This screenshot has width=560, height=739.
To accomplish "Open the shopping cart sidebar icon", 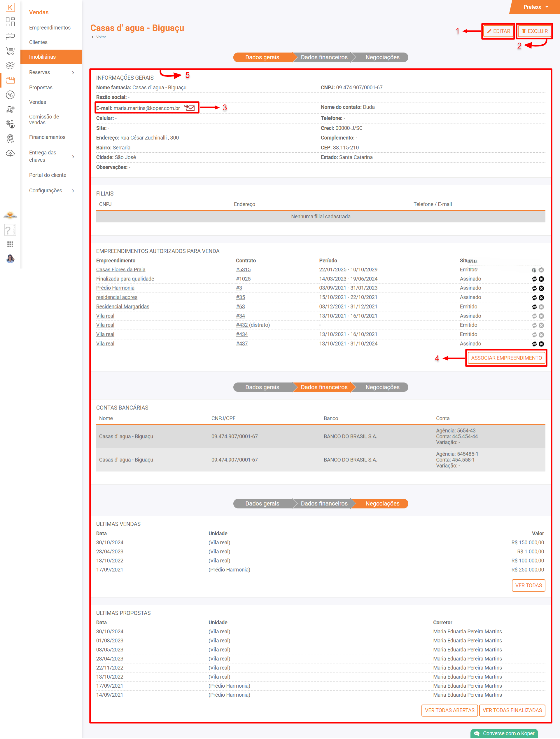I will pyautogui.click(x=10, y=51).
